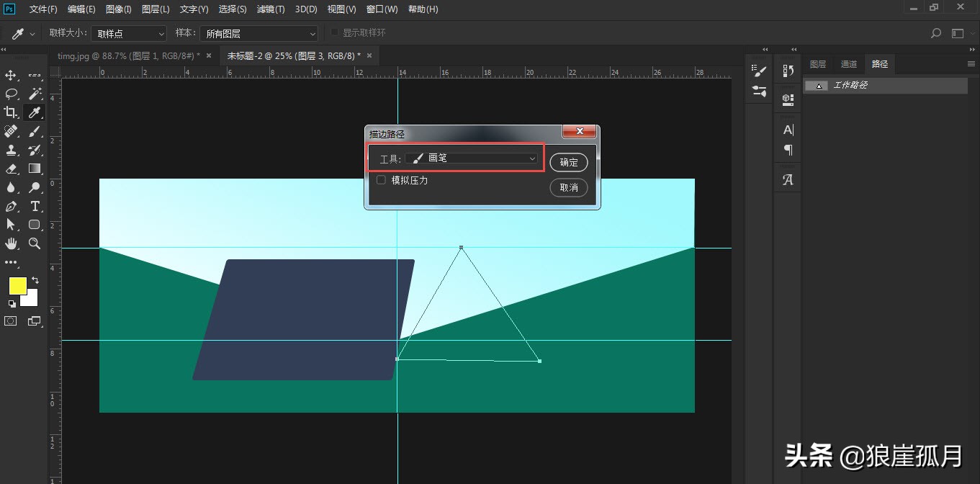Open the Brush Presets panel icon

[759, 91]
